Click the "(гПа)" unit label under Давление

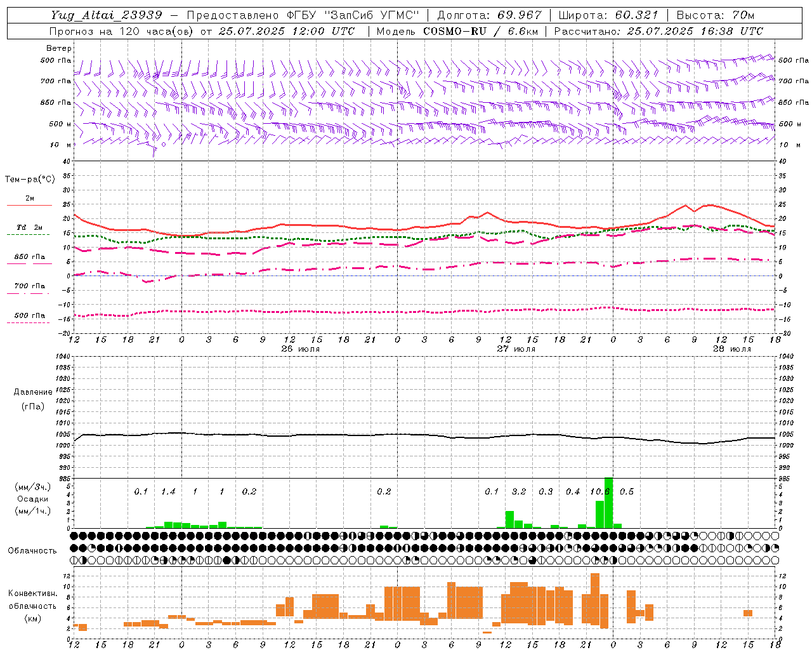click(x=33, y=406)
